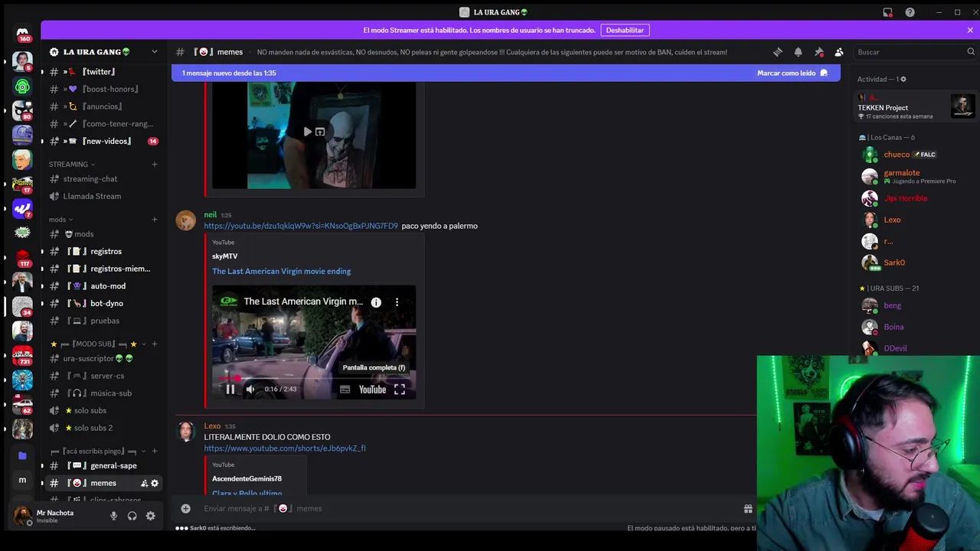980x551 pixels.
Task: Mute the YouTube video volume
Action: click(250, 389)
